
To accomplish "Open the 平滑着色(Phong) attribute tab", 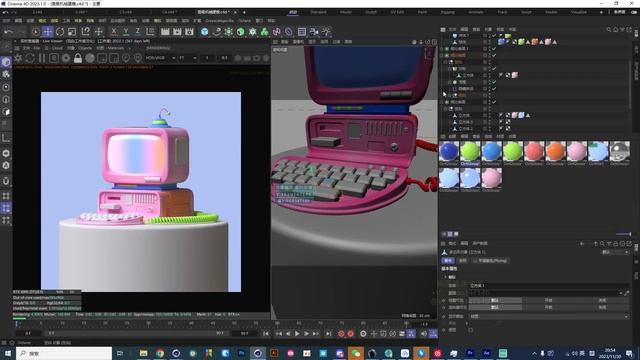I will pyautogui.click(x=491, y=260).
